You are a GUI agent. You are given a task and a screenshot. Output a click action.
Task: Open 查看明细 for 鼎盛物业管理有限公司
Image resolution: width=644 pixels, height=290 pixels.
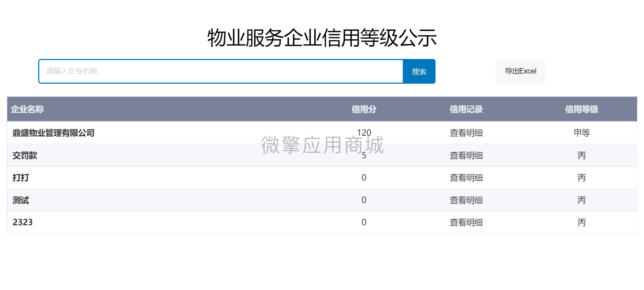(466, 133)
